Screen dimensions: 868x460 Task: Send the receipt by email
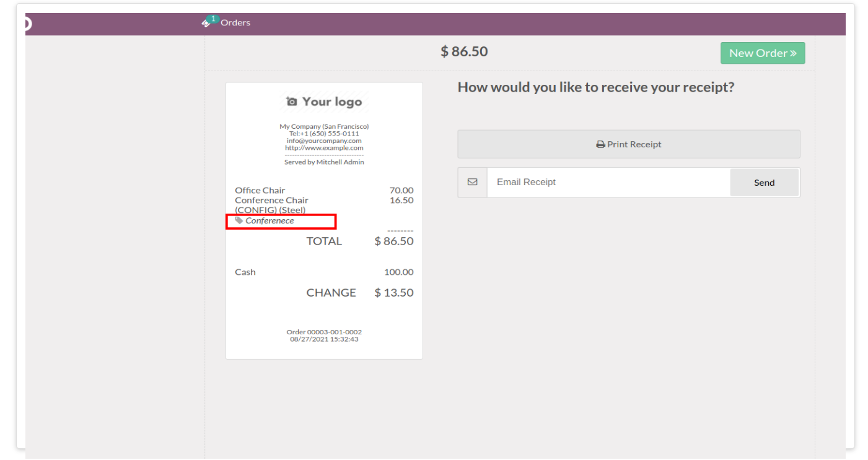pyautogui.click(x=764, y=183)
